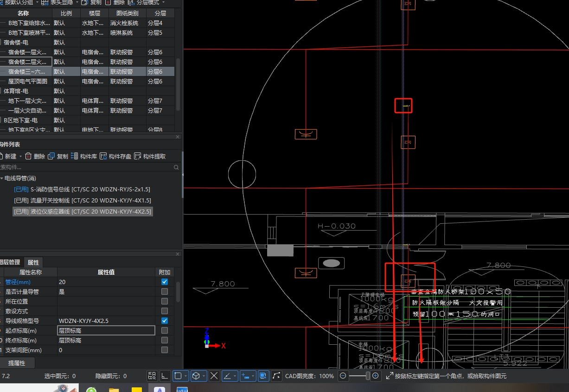Open the 3D cube view dropdown arrow

click(x=204, y=376)
